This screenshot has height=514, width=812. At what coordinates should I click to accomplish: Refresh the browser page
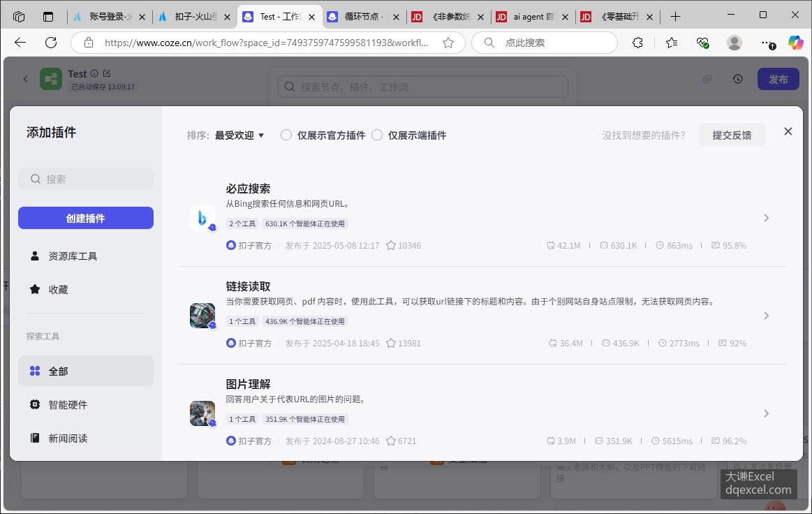click(x=51, y=43)
